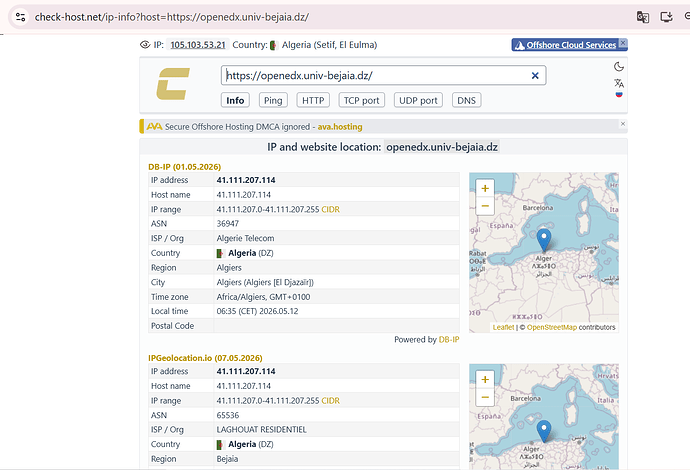Select the Ping check tab

pos(273,100)
